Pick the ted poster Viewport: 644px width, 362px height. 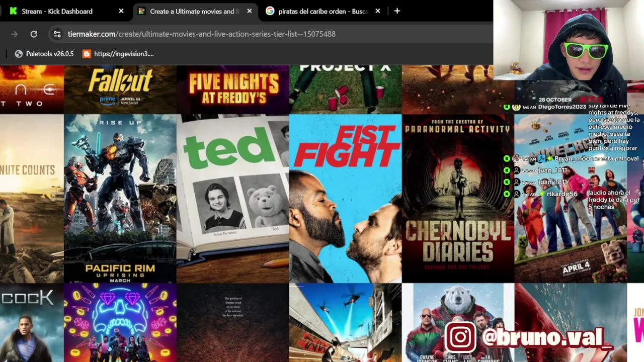(x=233, y=199)
